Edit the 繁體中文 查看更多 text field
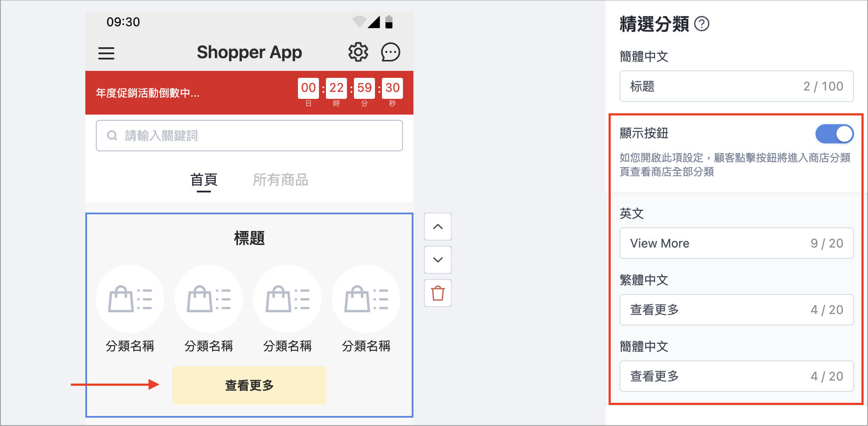This screenshot has height=426, width=868. [x=737, y=310]
